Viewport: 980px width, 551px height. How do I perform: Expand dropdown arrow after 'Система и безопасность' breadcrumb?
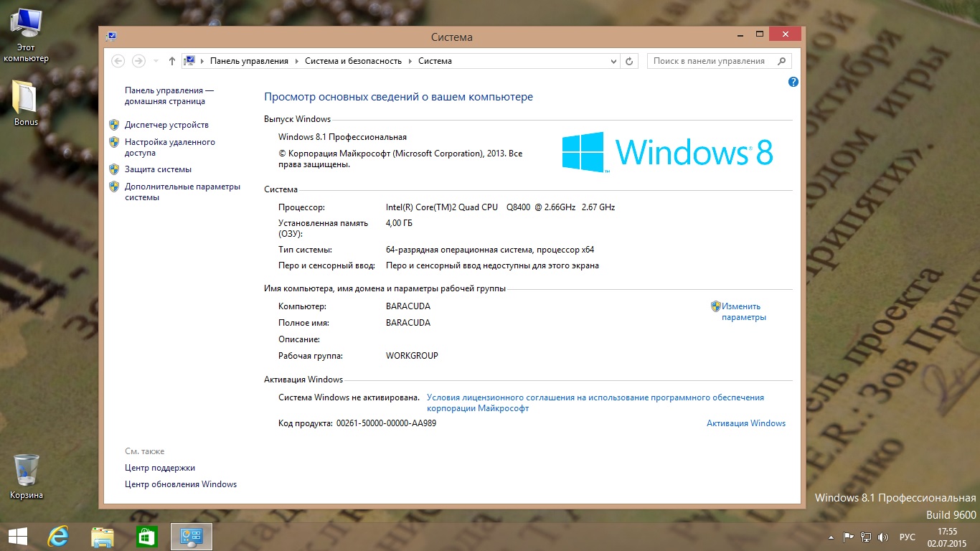[410, 62]
